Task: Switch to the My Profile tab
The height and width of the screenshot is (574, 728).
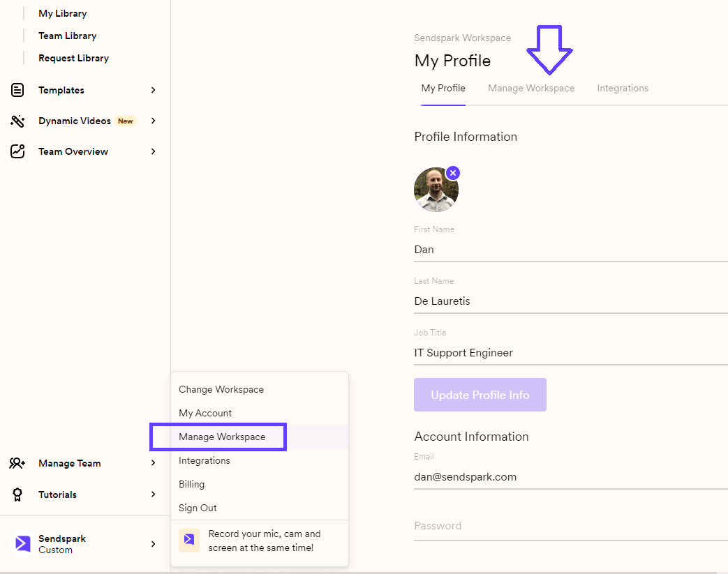Action: 443,88
